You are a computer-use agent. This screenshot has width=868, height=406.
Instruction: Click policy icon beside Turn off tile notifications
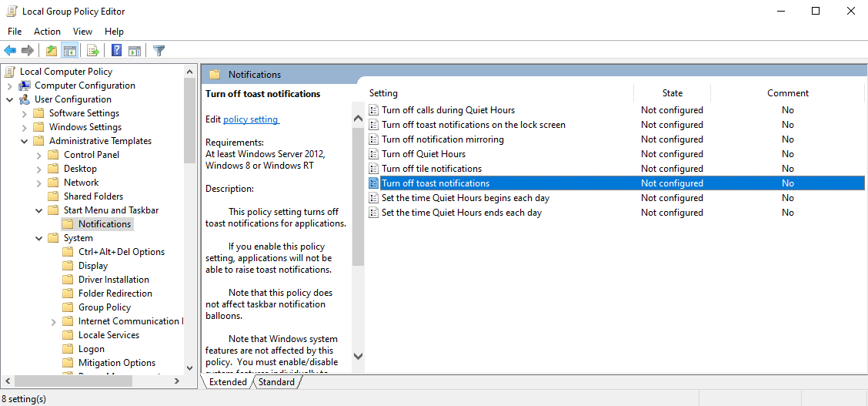[x=374, y=169]
